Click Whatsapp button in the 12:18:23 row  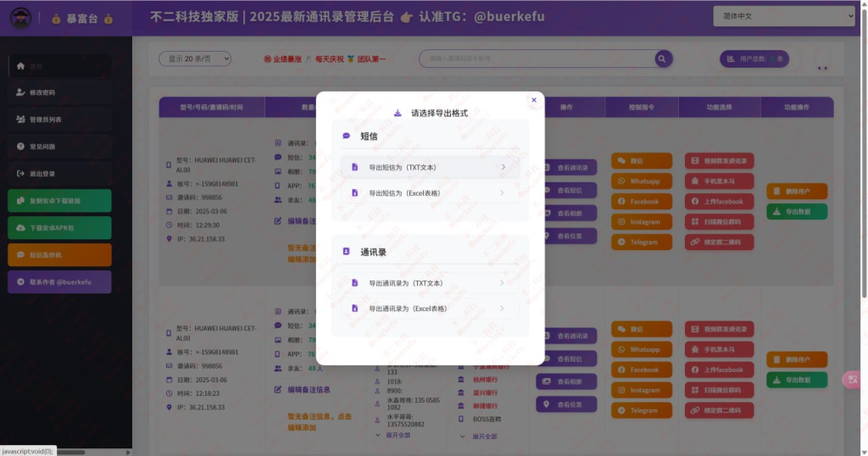point(642,350)
